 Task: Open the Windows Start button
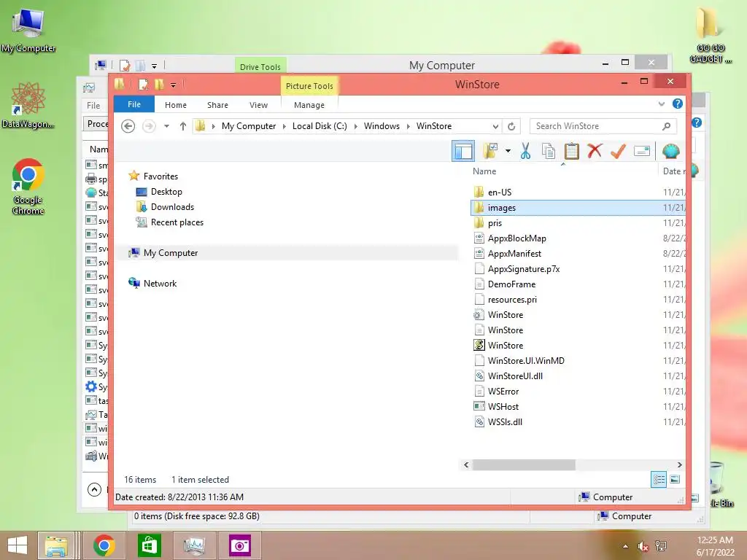pos(18,545)
